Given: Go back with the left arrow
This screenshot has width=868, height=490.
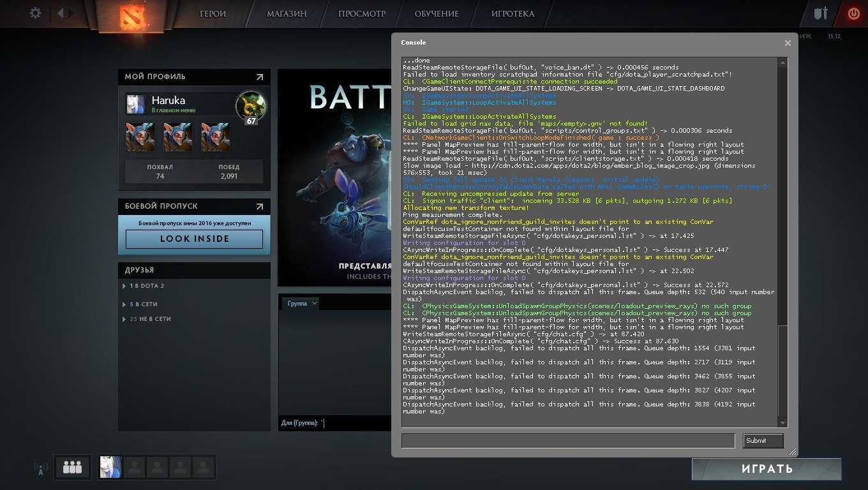Looking at the screenshot, I should click(60, 13).
